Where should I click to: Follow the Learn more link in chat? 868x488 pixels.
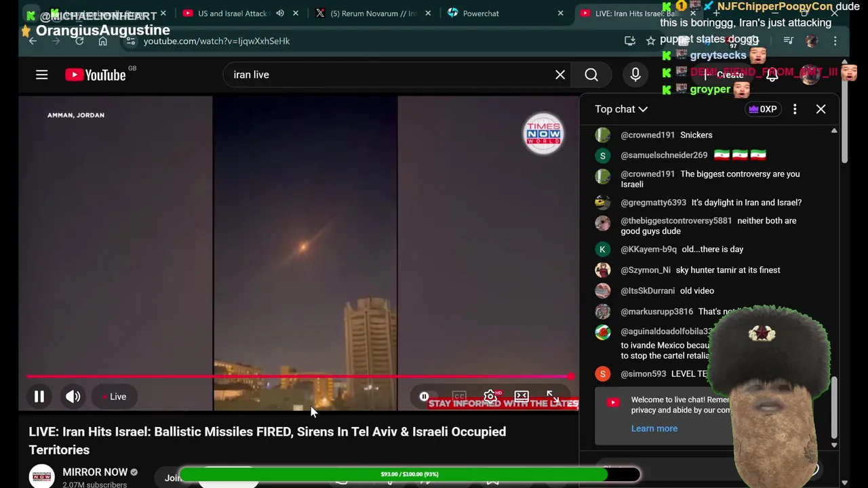654,428
